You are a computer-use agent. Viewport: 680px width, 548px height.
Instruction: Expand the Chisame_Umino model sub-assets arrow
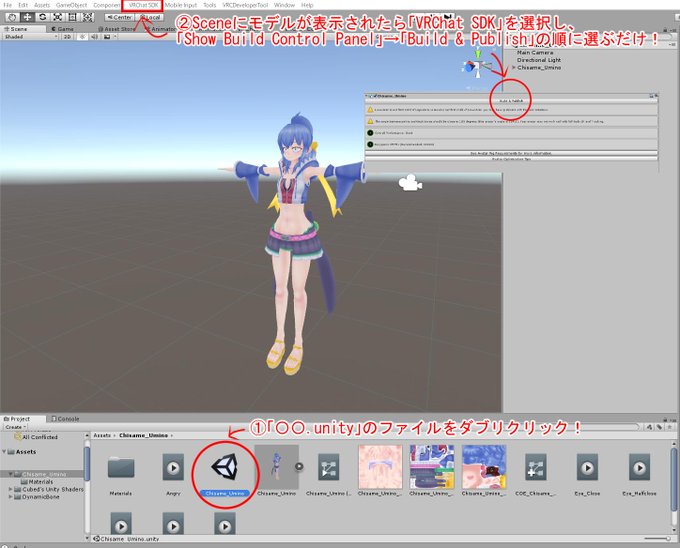point(299,466)
